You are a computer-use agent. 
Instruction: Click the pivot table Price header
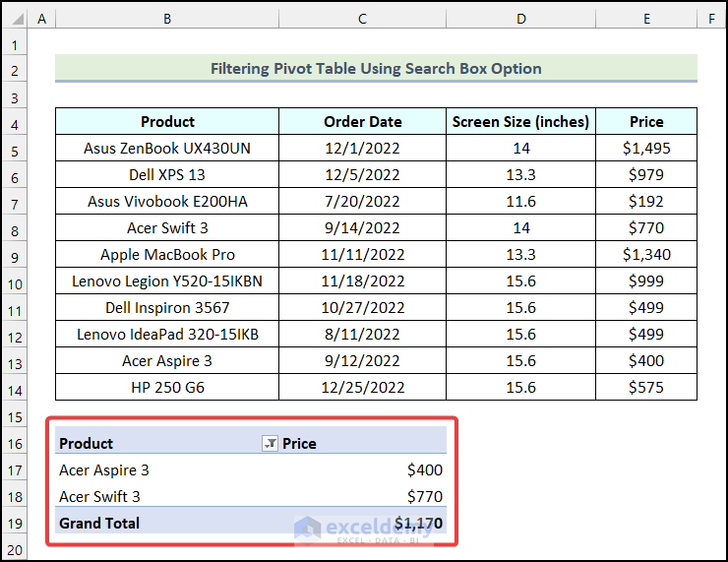coord(299,444)
